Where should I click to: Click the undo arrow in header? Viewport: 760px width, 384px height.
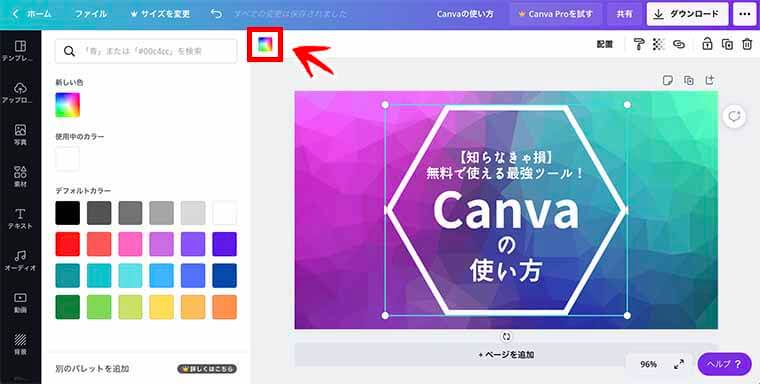pos(216,14)
